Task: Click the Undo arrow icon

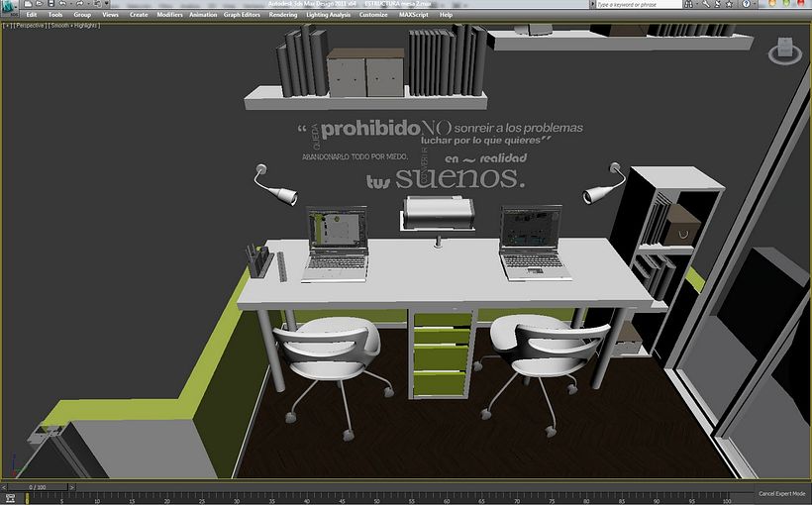Action: [62, 4]
